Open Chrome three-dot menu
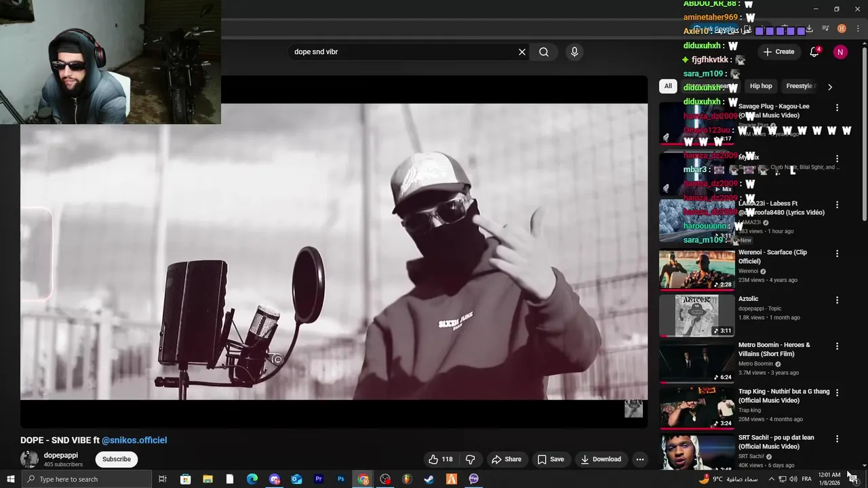Image resolution: width=868 pixels, height=488 pixels. point(858,28)
